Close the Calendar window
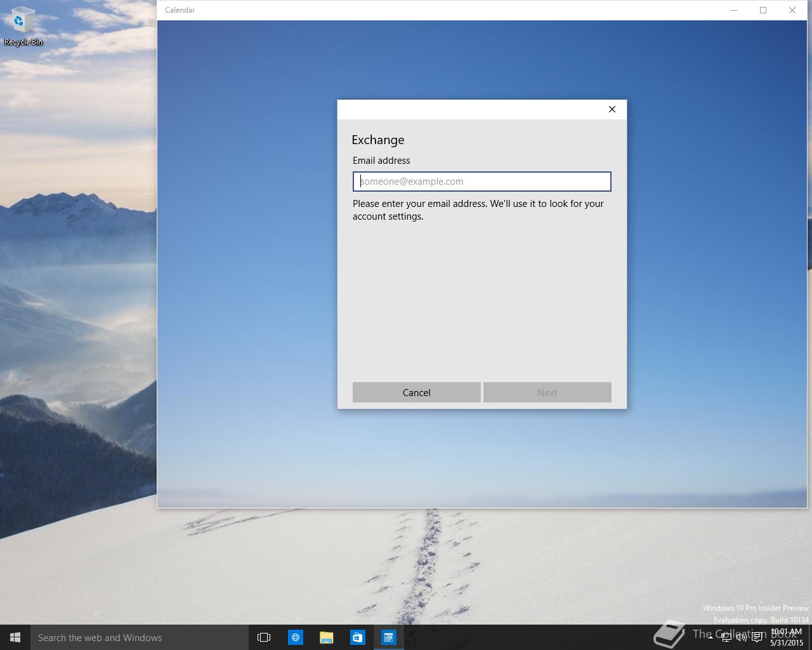This screenshot has width=812, height=650. (792, 10)
